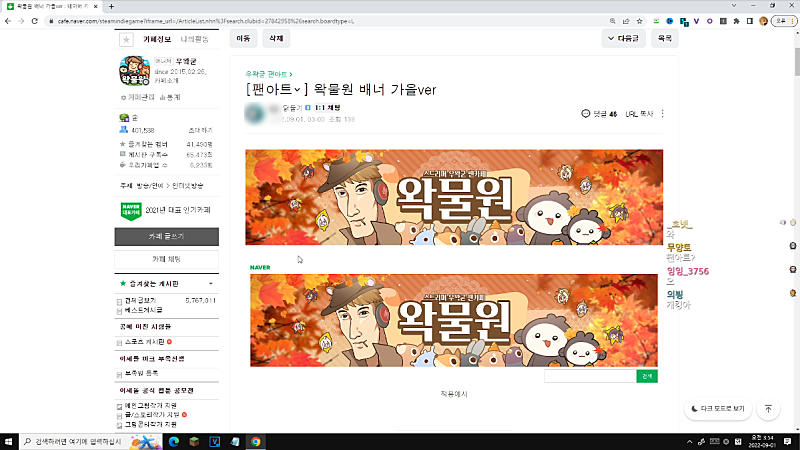Open the Windows Start menu
800x450 pixels.
[9, 442]
